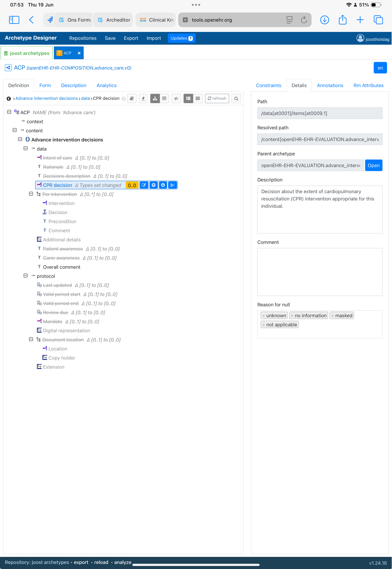Click the back arrow in breadcrumb path
This screenshot has width=392, height=569.
pyautogui.click(x=9, y=98)
